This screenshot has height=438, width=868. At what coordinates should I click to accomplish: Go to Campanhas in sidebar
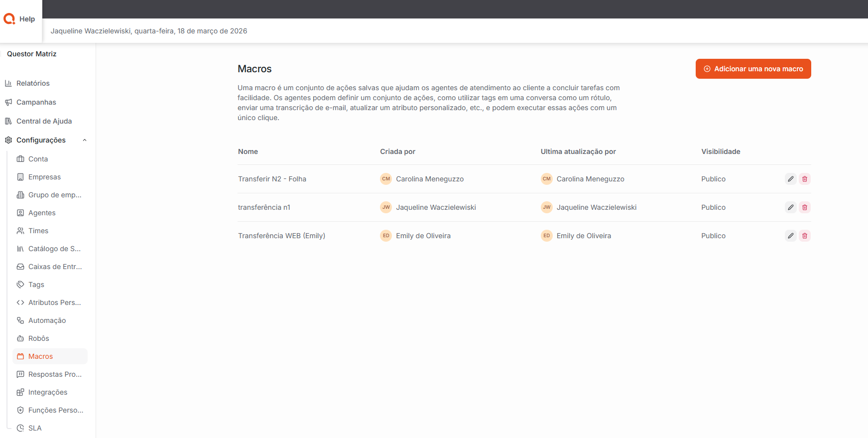pyautogui.click(x=36, y=102)
